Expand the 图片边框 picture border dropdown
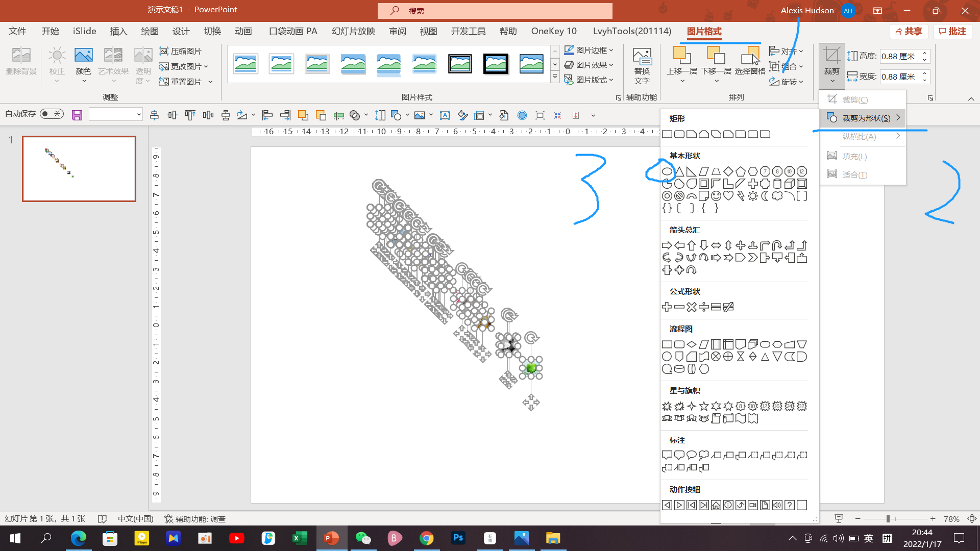This screenshot has width=980, height=551. [611, 50]
